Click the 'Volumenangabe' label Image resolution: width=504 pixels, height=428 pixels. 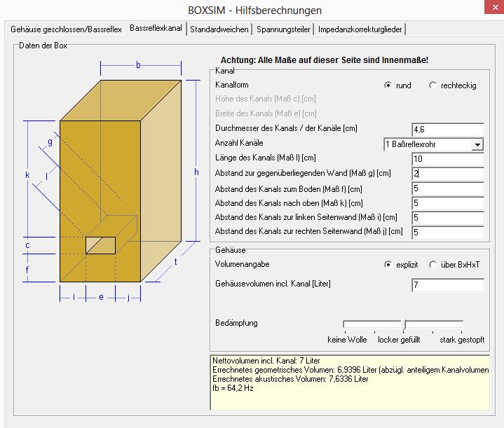[x=242, y=264]
